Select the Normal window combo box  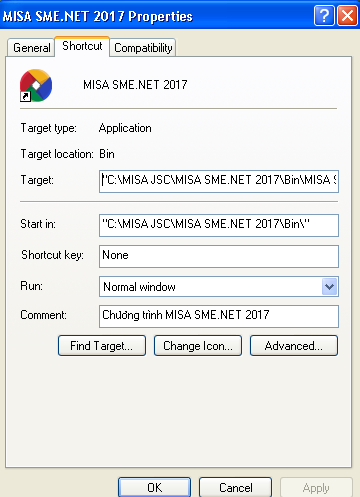point(219,287)
